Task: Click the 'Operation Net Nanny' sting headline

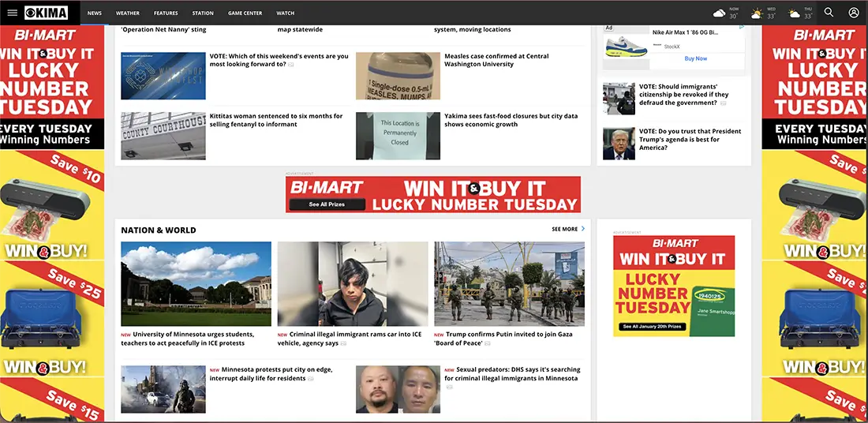Action: pyautogui.click(x=163, y=29)
